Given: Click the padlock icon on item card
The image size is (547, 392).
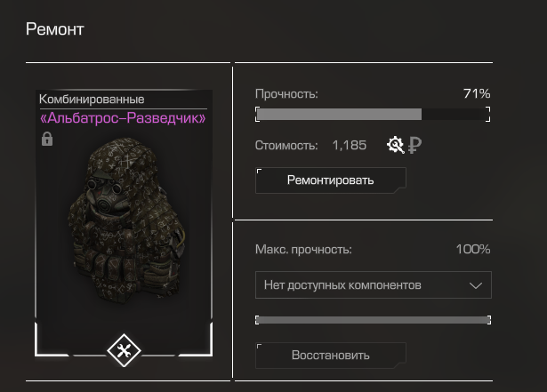Looking at the screenshot, I should (x=47, y=139).
